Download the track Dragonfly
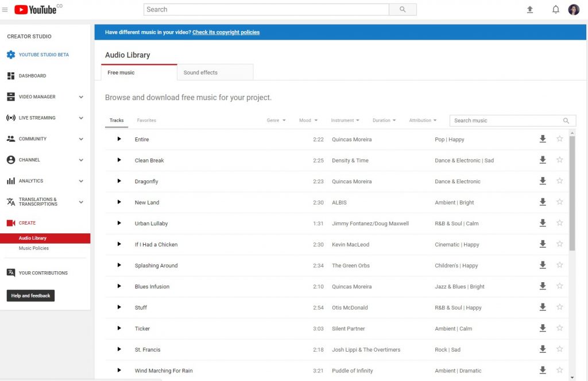Viewport: 588px width, 381px height. [x=542, y=181]
